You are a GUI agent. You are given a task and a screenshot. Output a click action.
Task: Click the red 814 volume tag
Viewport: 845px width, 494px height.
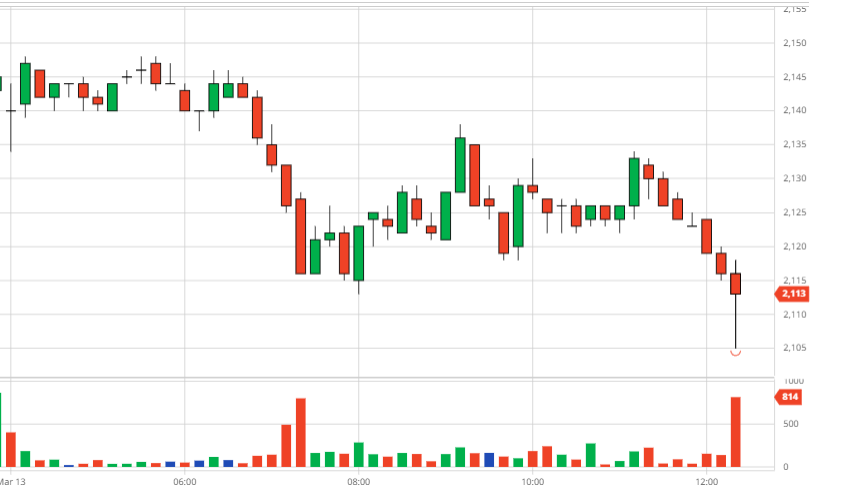pos(788,397)
